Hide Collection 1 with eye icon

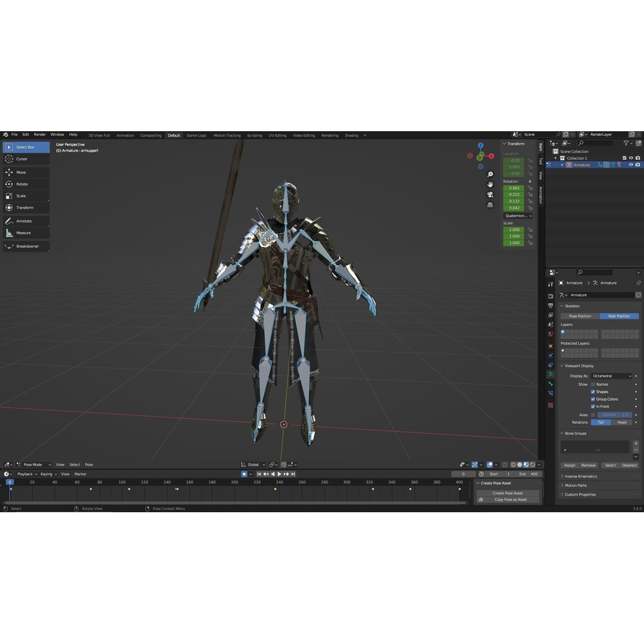(631, 158)
